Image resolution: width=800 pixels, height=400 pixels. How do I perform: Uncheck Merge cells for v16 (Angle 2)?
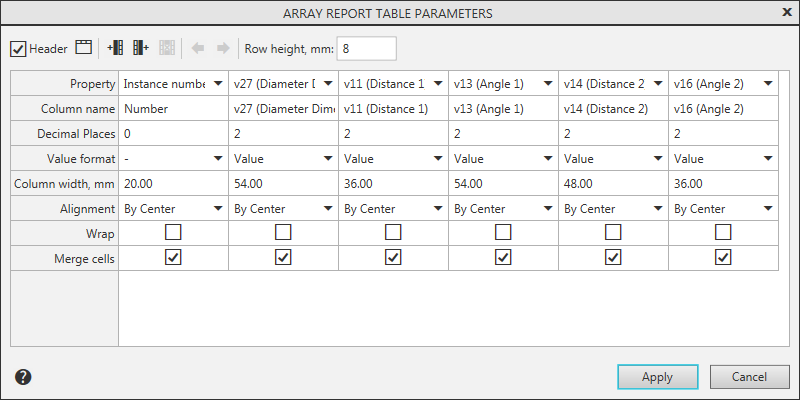(x=724, y=258)
